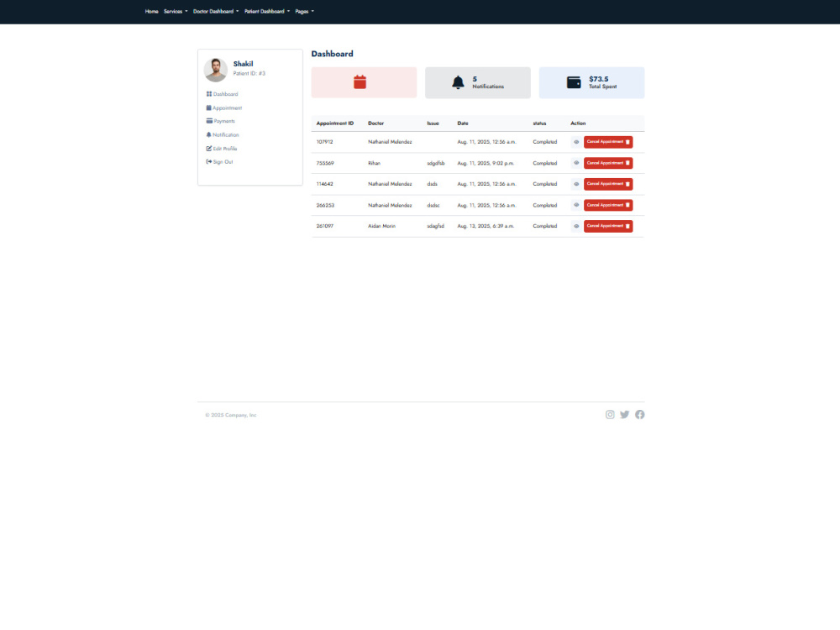Click Shakil's profile avatar

coord(215,71)
